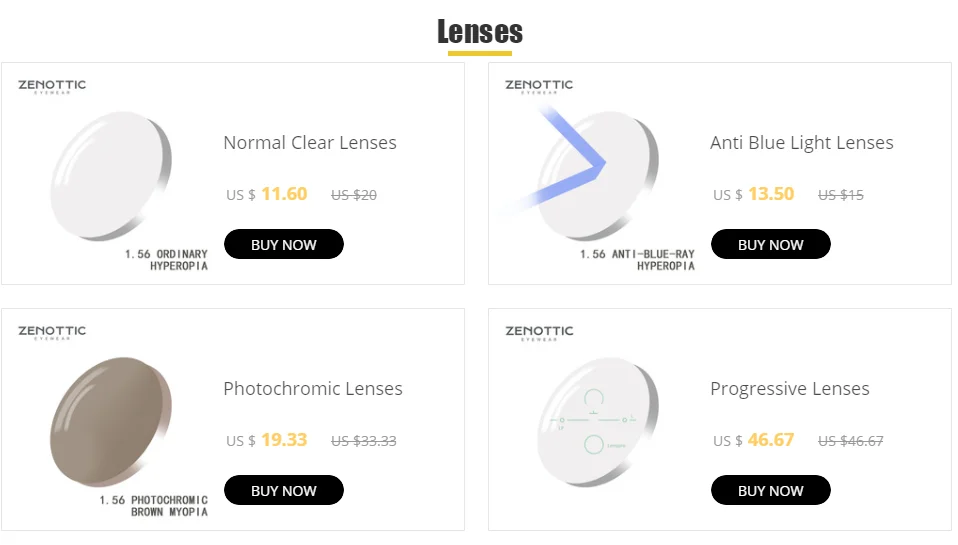Click the US $13.50 price
The width and height of the screenshot is (958, 545).
coord(753,194)
